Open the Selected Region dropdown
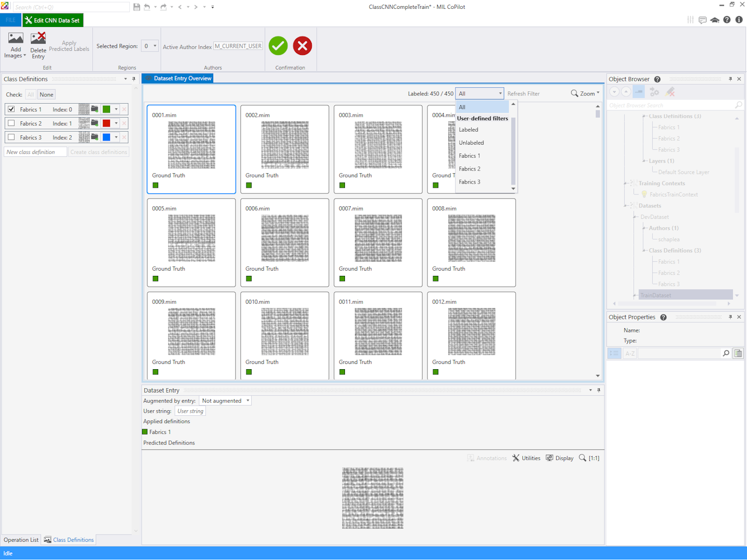The image size is (747, 560). tap(149, 46)
